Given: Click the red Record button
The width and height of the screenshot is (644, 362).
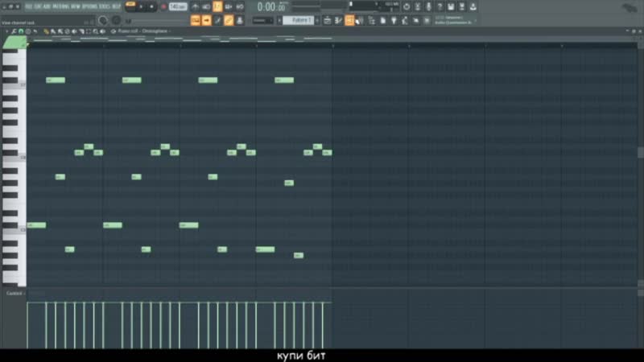Looking at the screenshot, I should (163, 6).
